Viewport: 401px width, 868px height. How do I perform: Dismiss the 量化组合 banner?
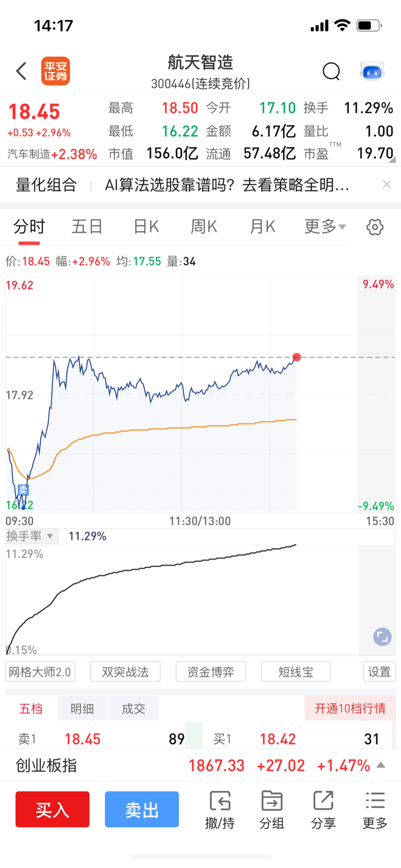[386, 184]
